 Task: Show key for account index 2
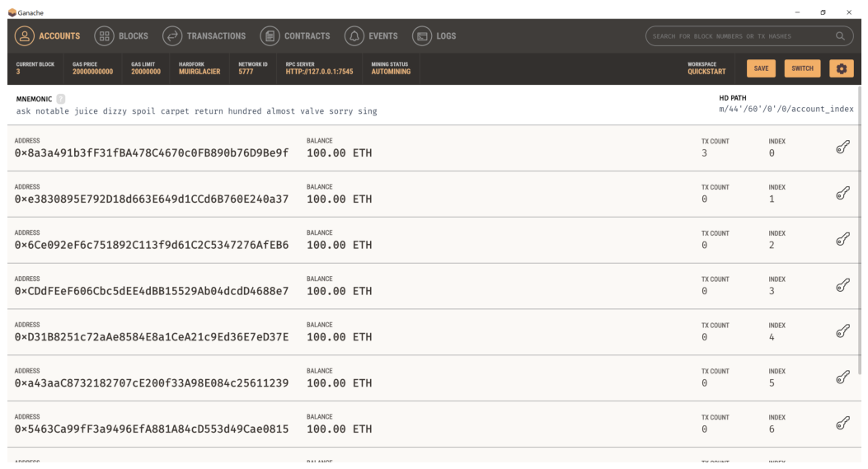pyautogui.click(x=842, y=239)
